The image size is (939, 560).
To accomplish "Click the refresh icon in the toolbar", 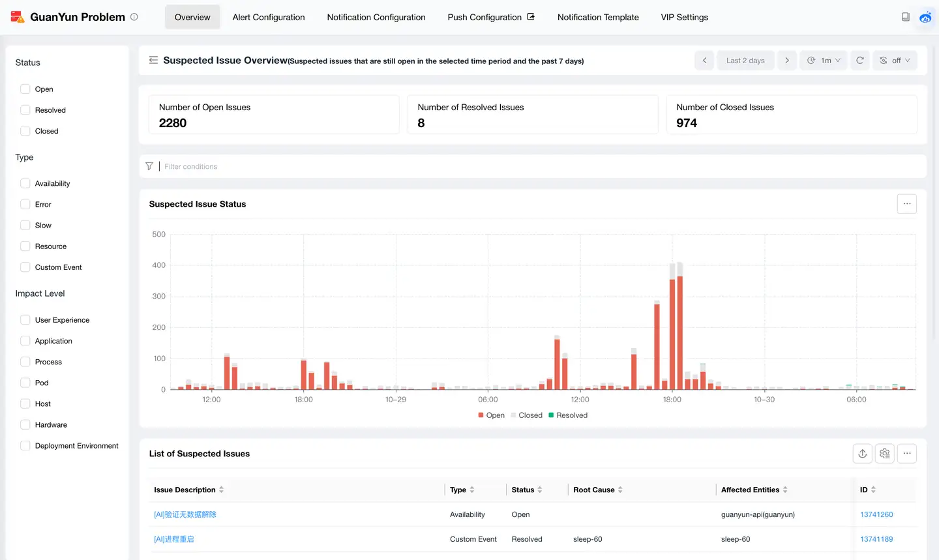I will [860, 61].
